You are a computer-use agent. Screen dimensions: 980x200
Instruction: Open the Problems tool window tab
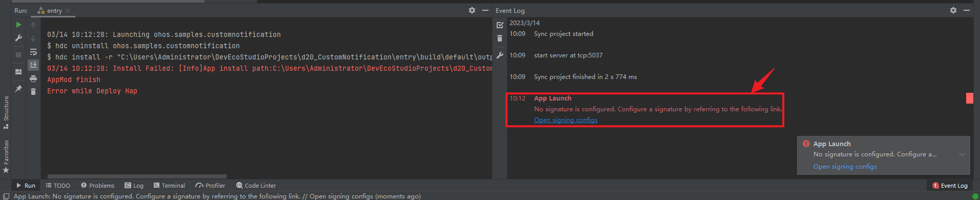click(97, 186)
